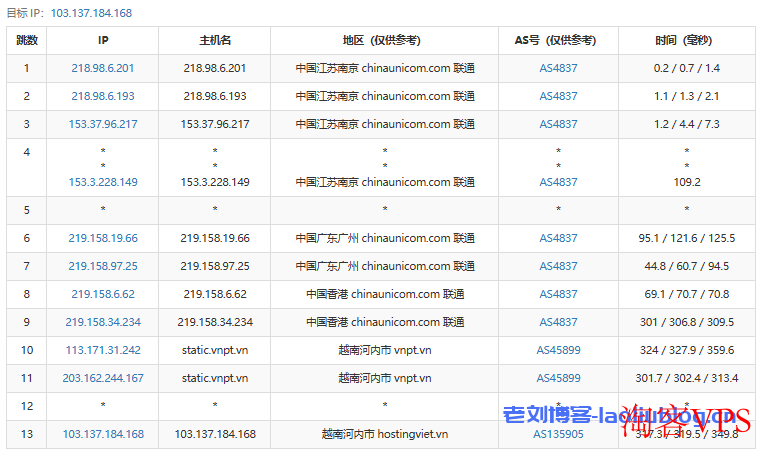Open the AS4837 link beside 153.3.228.149
The width and height of the screenshot is (762, 453).
558,182
